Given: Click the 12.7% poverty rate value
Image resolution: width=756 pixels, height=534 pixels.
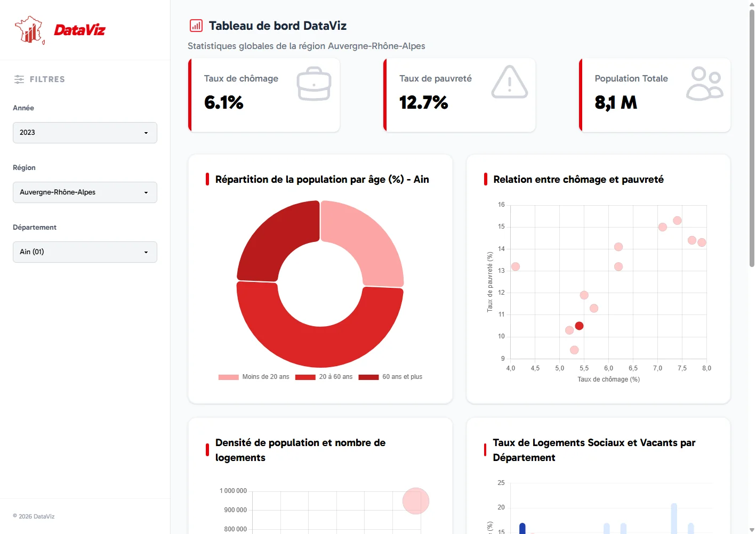Looking at the screenshot, I should click(x=424, y=102).
